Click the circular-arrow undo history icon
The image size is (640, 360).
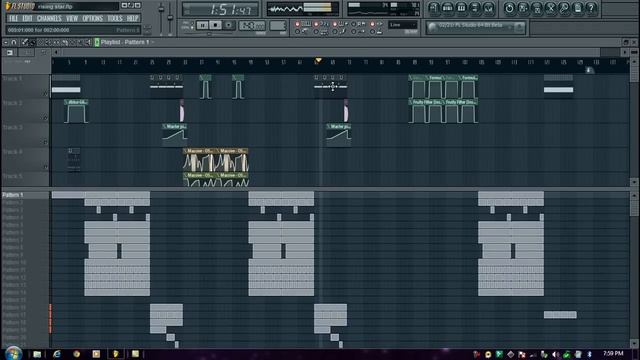pyautogui.click(x=509, y=8)
